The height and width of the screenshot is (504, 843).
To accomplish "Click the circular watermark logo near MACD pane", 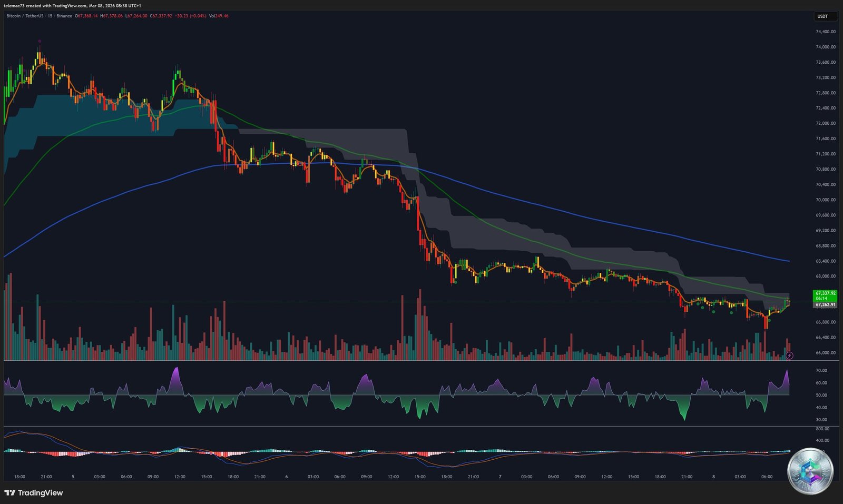I will pyautogui.click(x=810, y=469).
